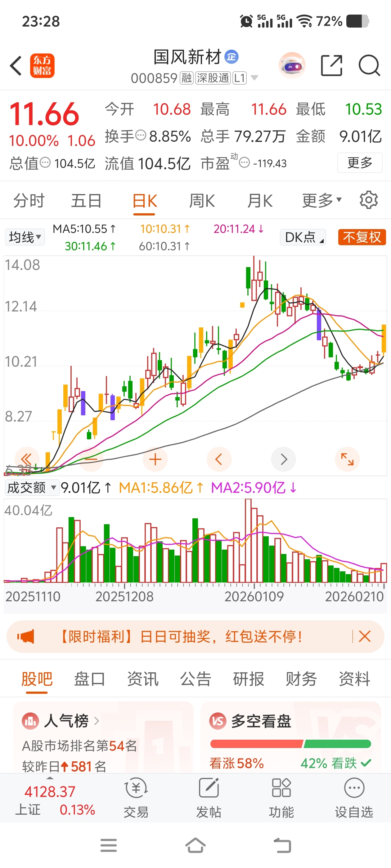Open the 资讯 tab
The image size is (391, 868).
pos(143,679)
